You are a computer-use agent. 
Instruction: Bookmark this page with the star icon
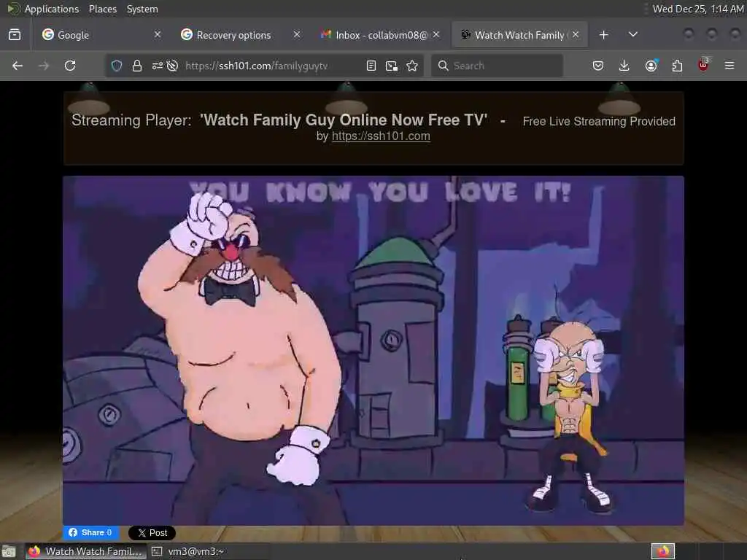tap(412, 66)
